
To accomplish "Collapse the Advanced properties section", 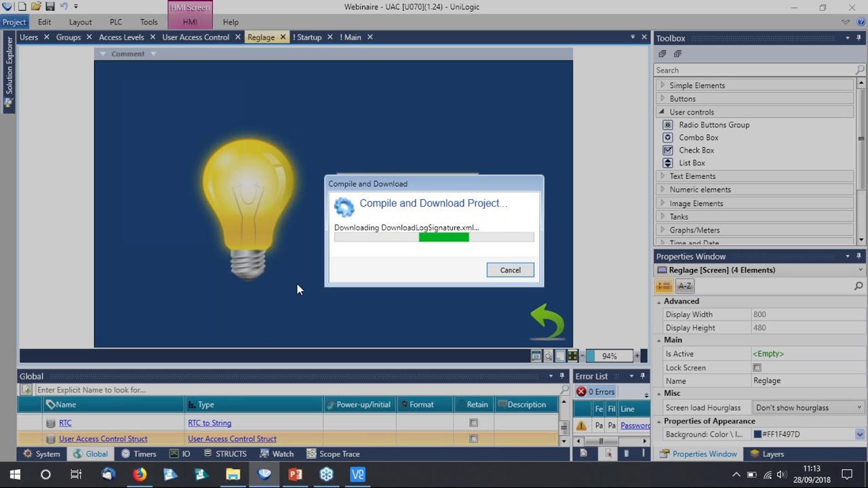I will coord(659,301).
